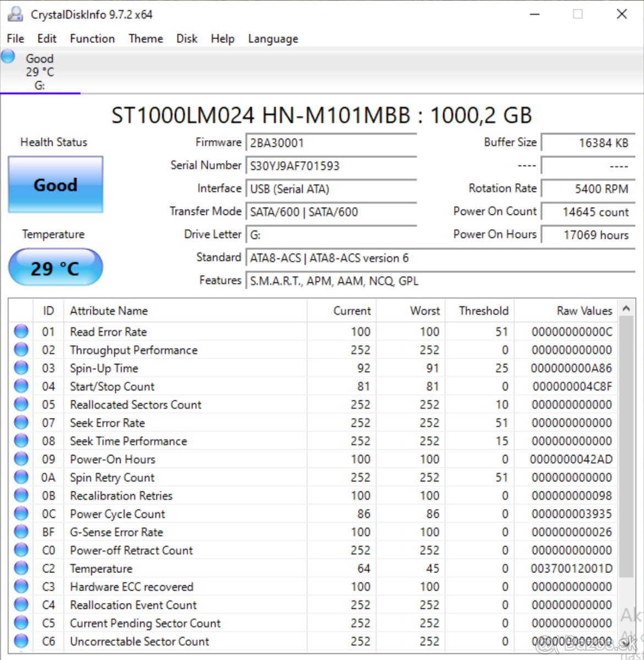Click the 29 °C temperature indicator
Image resolution: width=644 pixels, height=660 pixels.
click(55, 268)
